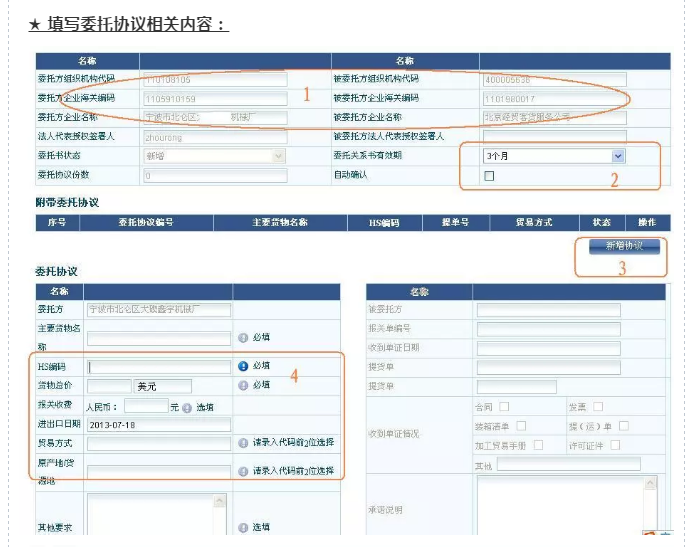Click the HS编码 table column header
This screenshot has width=693, height=547.
click(384, 223)
